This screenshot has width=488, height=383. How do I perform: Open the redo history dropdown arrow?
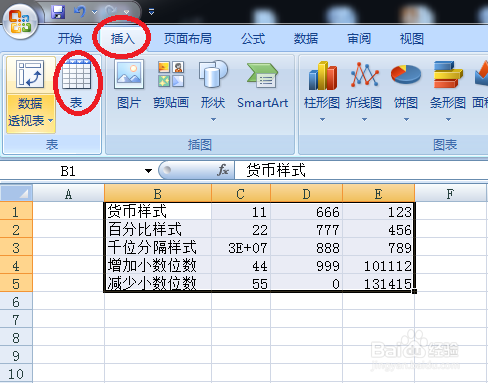pyautogui.click(x=126, y=12)
